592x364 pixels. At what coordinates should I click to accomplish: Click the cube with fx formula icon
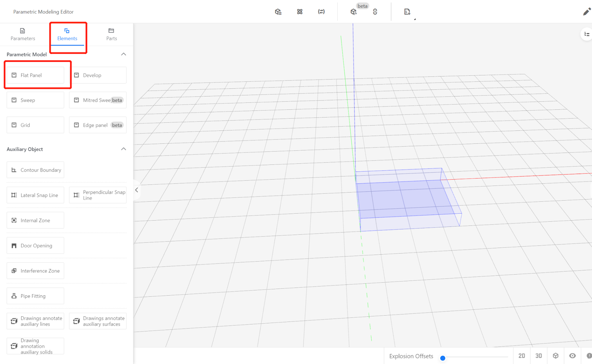click(354, 12)
